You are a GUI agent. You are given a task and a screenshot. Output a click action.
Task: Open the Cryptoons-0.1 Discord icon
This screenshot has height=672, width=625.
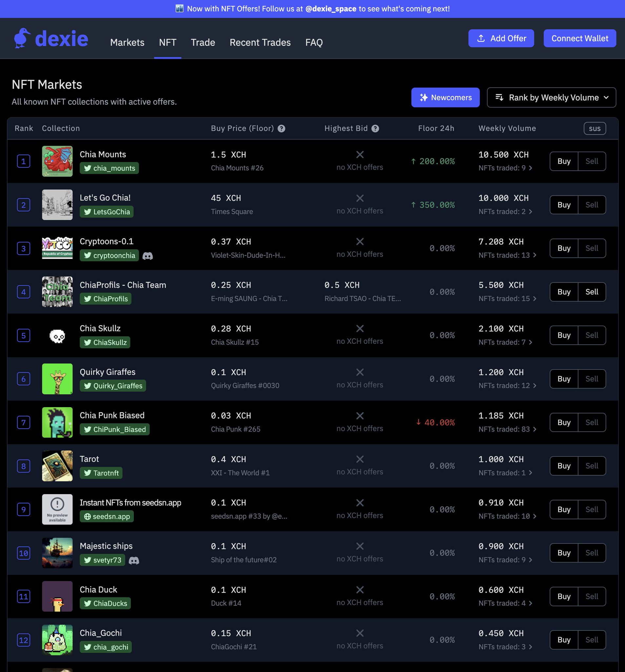[x=148, y=256]
